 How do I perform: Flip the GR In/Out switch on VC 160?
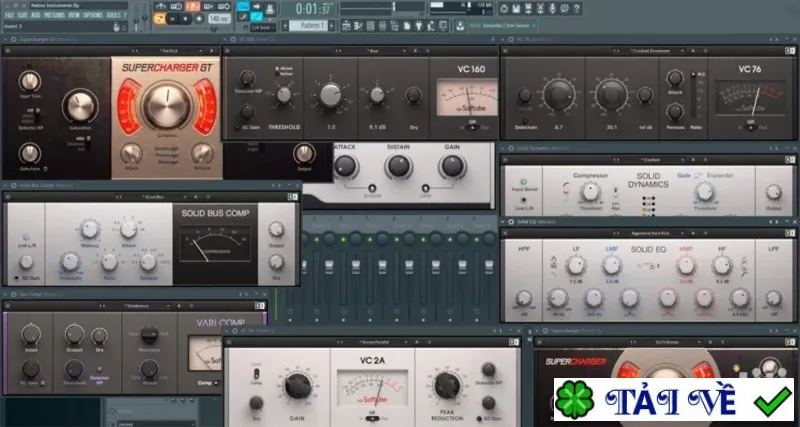coord(472,127)
